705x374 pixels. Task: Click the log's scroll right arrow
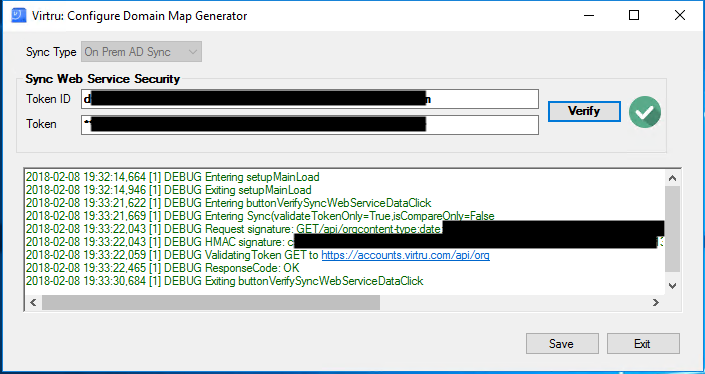click(x=656, y=303)
